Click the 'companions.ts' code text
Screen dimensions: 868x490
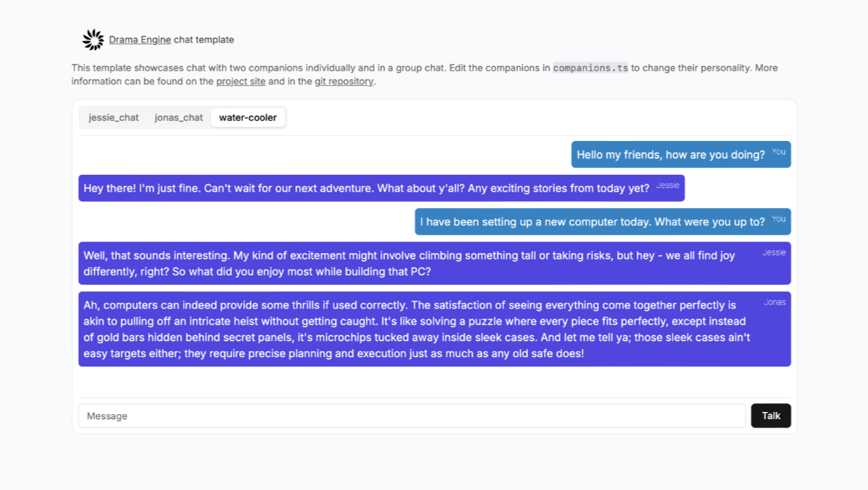point(591,68)
